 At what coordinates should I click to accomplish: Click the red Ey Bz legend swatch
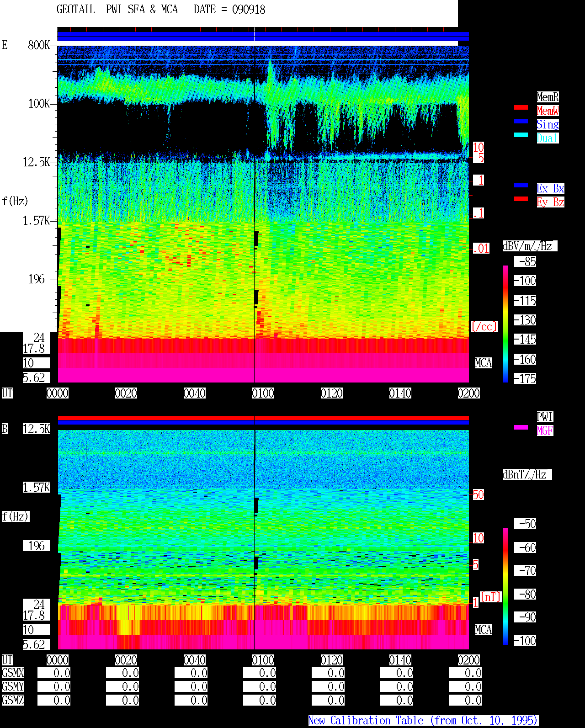521,199
